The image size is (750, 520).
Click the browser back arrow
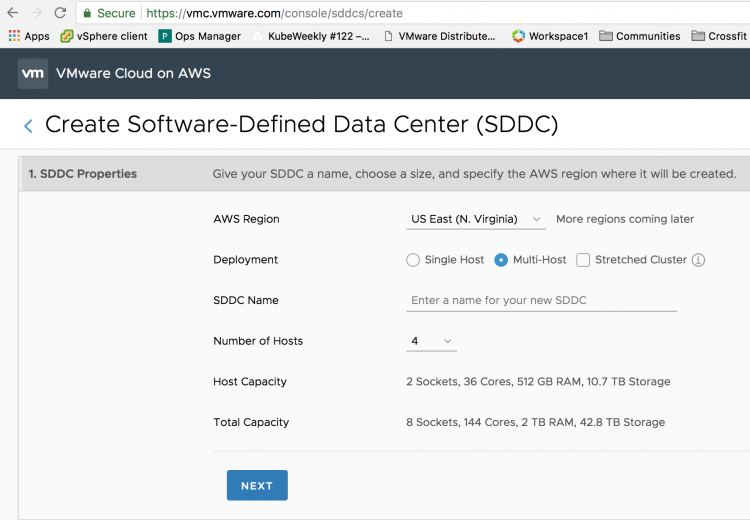point(12,14)
